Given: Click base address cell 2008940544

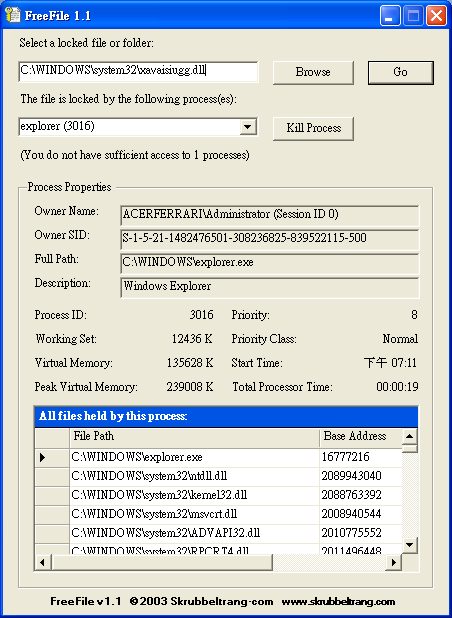Looking at the screenshot, I should click(361, 514).
